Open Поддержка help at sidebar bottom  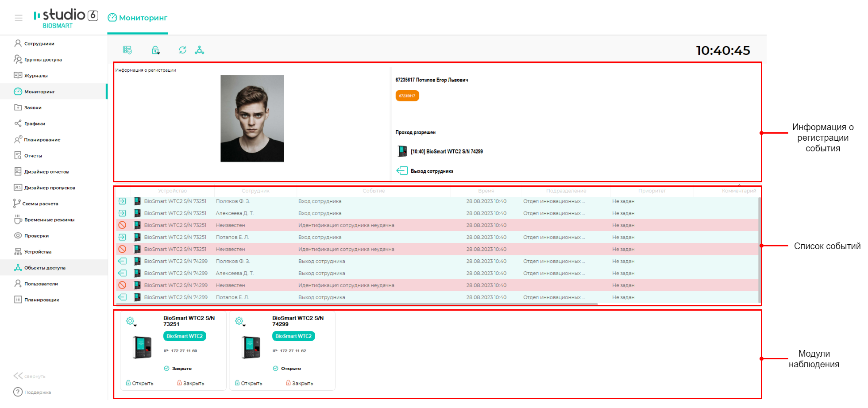click(32, 392)
